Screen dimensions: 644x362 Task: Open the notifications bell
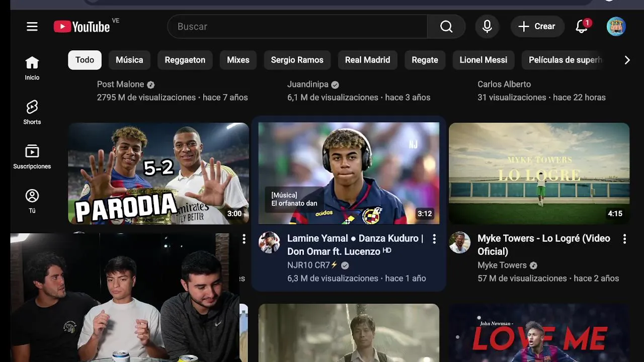[x=582, y=27]
